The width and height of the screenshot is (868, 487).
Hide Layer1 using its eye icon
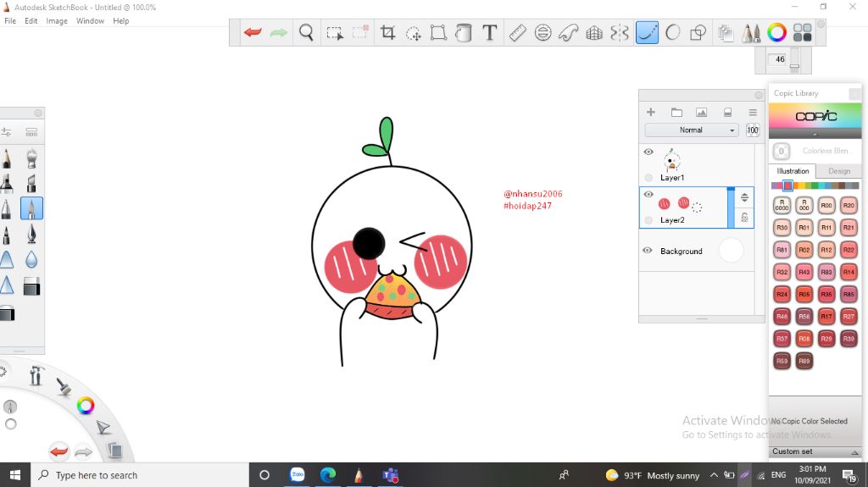pyautogui.click(x=648, y=152)
